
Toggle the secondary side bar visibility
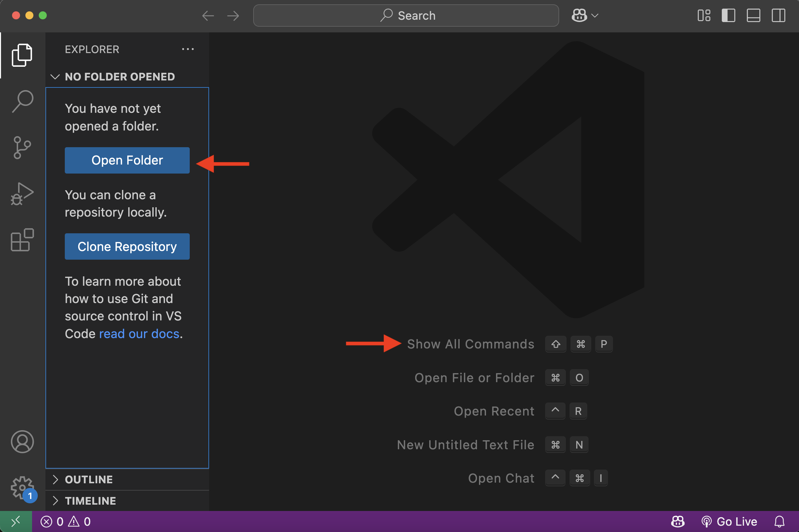point(778,16)
